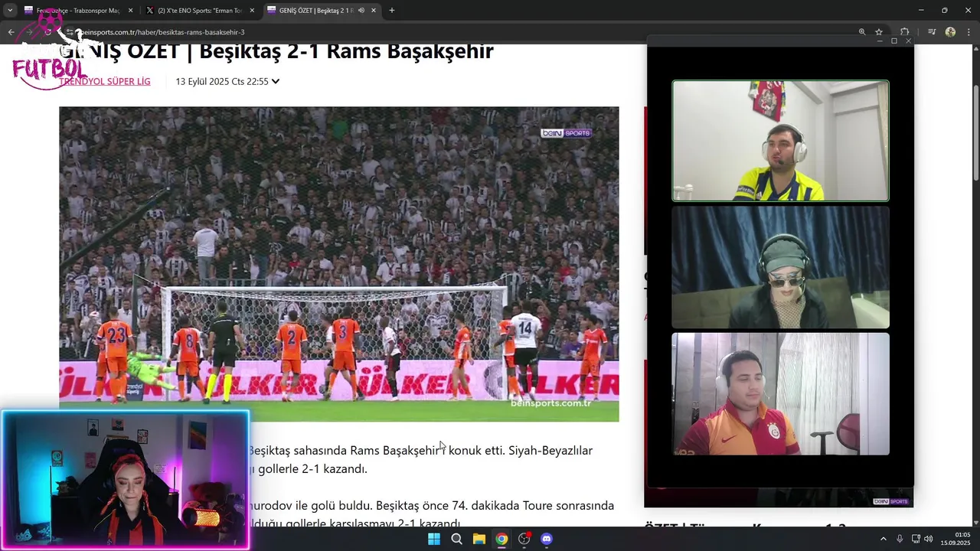This screenshot has width=980, height=551.
Task: Close the X'te ENO Sports tab
Action: tap(252, 11)
